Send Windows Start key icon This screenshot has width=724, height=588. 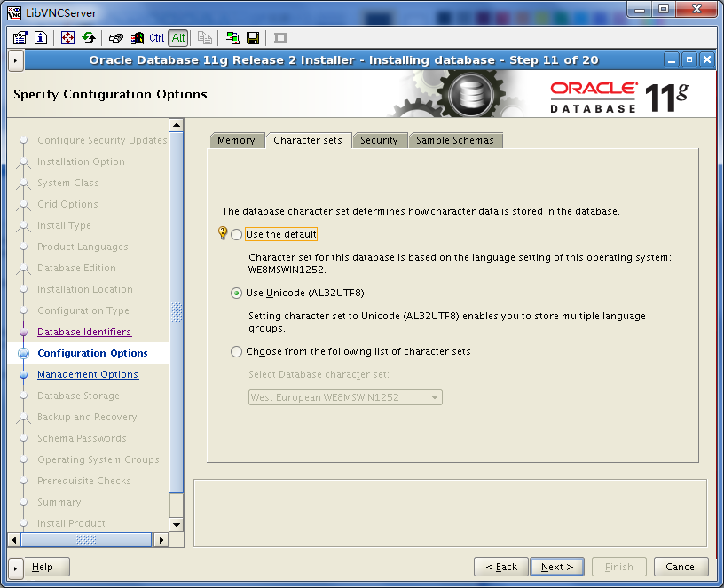[137, 38]
